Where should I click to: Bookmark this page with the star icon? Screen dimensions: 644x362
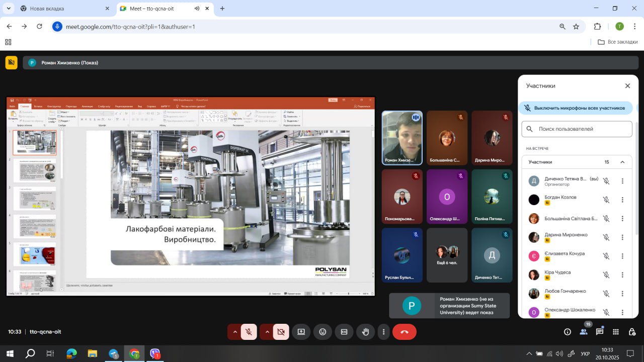[576, 27]
